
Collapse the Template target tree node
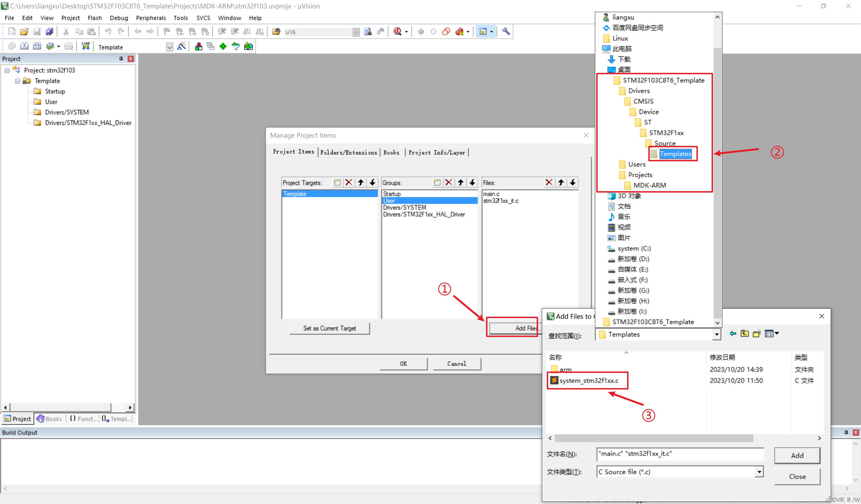[x=18, y=81]
